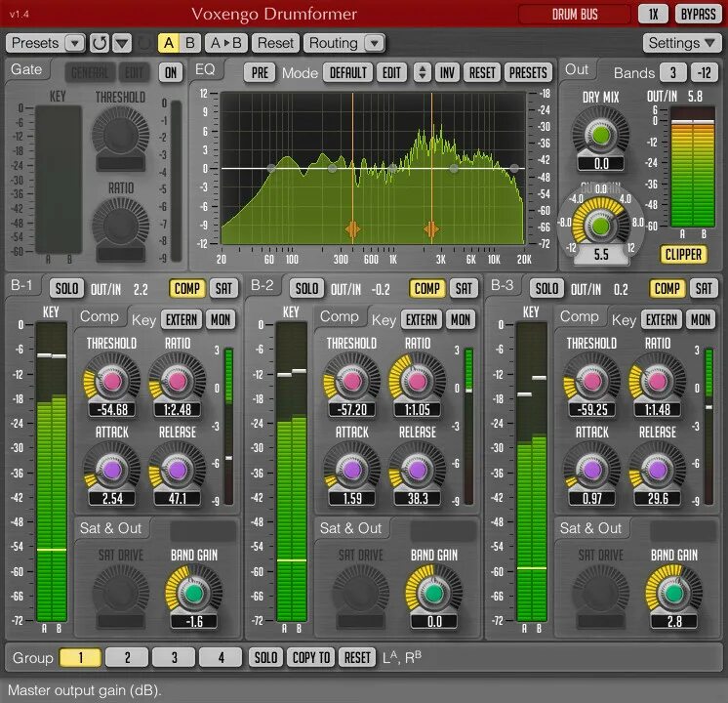
Task: Click the master OUT GAIN knob
Action: click(601, 227)
